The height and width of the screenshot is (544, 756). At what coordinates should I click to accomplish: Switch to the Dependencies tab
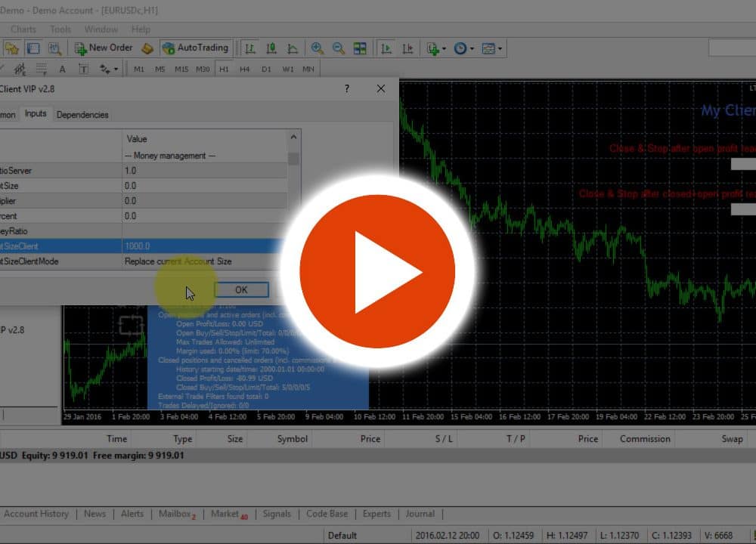click(x=82, y=115)
